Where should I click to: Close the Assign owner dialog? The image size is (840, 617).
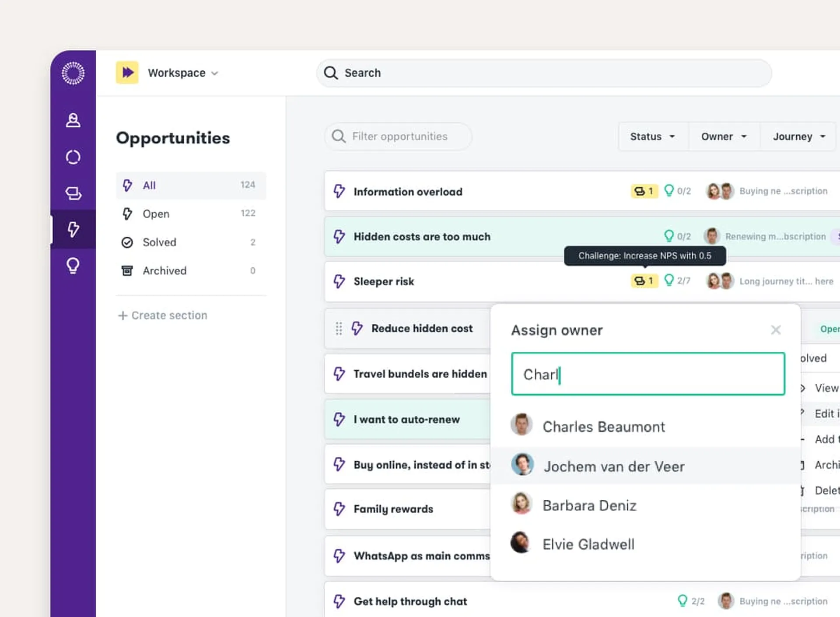pos(776,330)
